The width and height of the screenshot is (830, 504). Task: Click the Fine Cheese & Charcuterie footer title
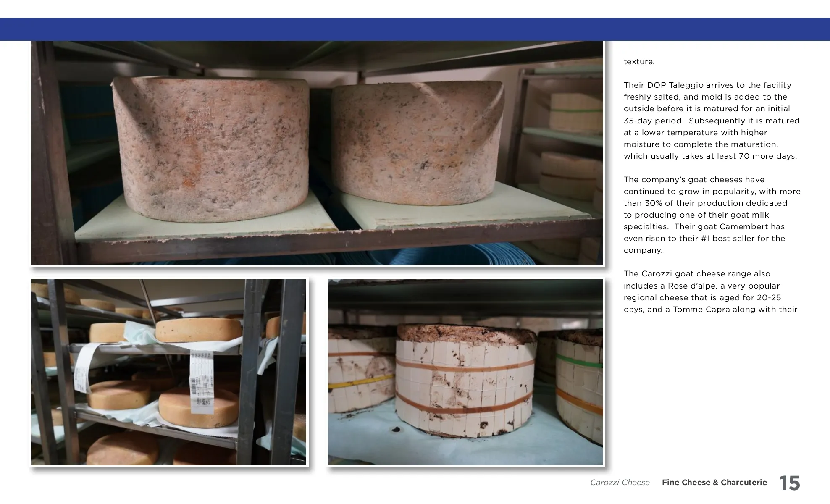(714, 483)
